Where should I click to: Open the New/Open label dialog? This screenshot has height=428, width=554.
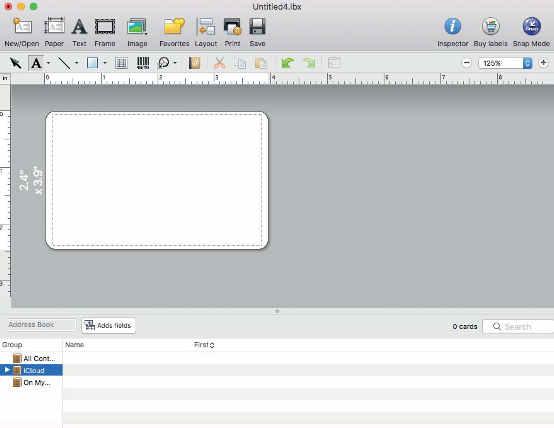(x=22, y=32)
